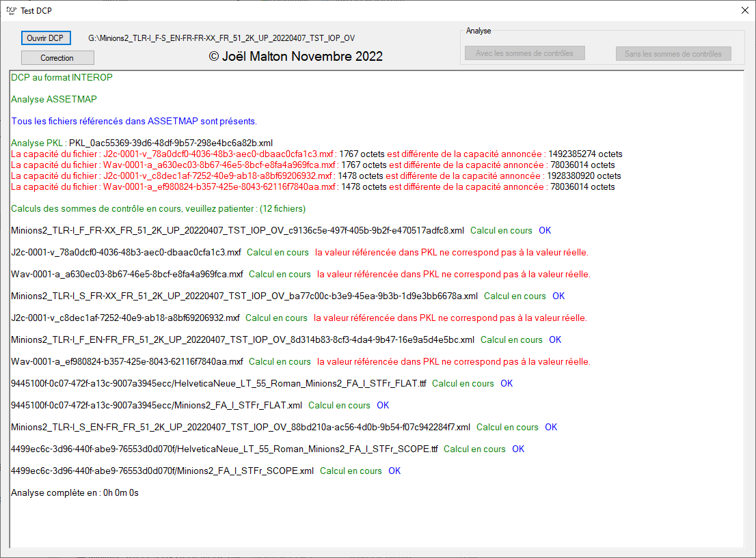Click checksum row file name J2c-0001-v_78a0dcf0 mxf

coord(126,253)
